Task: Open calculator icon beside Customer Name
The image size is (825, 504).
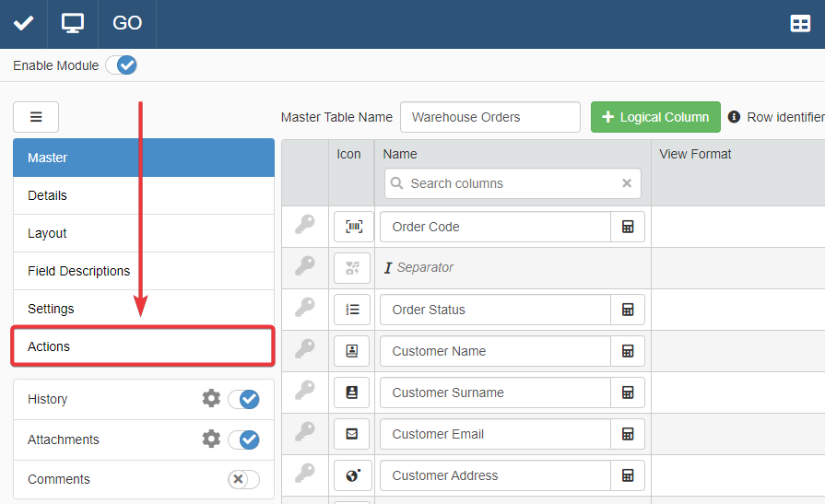Action: click(628, 351)
